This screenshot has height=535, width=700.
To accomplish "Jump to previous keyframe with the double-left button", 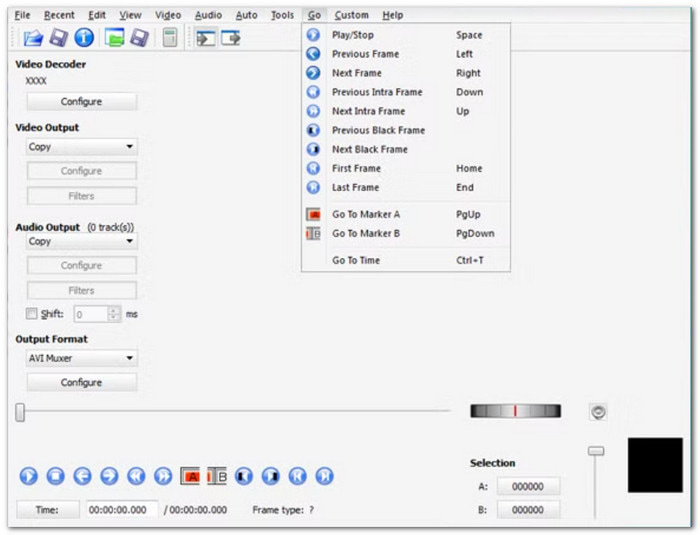I will (136, 476).
